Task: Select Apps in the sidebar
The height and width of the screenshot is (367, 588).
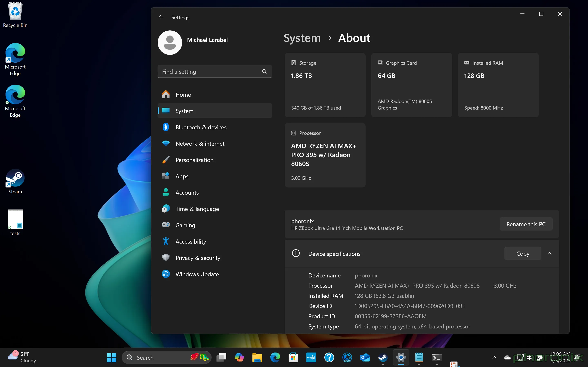Action: (x=182, y=176)
